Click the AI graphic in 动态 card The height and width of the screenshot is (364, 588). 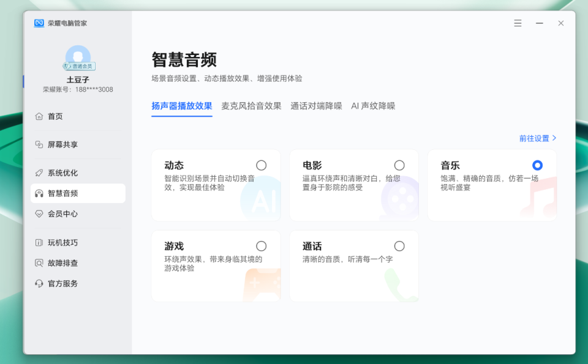pos(261,199)
